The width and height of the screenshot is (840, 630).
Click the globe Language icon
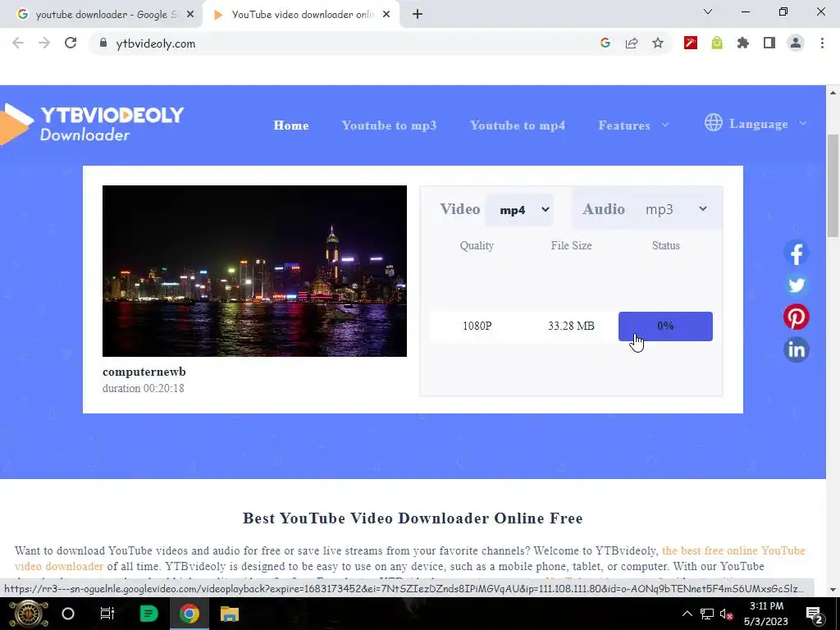point(713,123)
